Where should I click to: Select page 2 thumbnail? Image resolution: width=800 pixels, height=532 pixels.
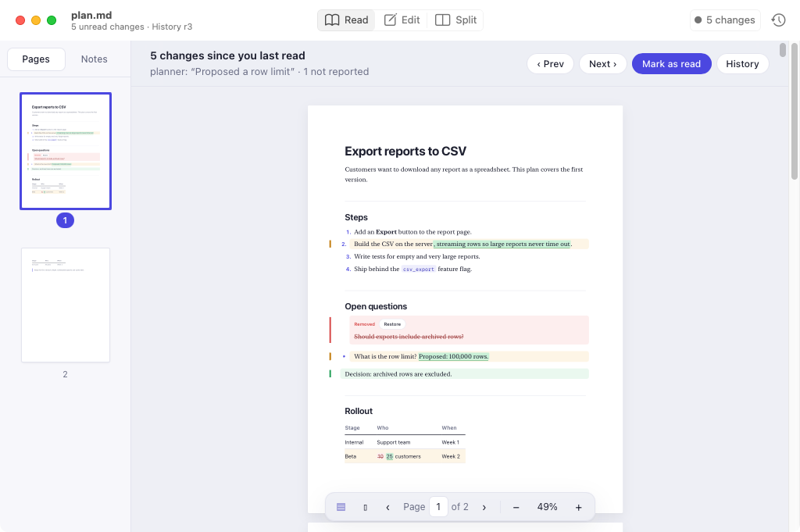66,305
